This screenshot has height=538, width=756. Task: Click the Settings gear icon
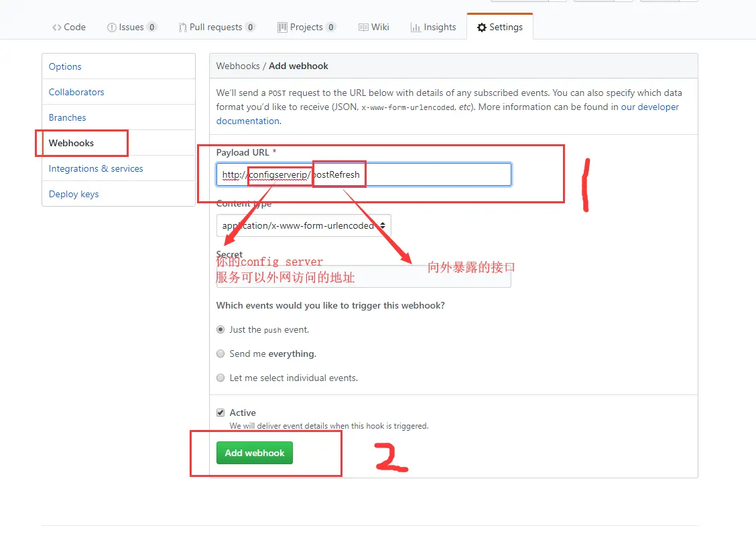(x=482, y=28)
